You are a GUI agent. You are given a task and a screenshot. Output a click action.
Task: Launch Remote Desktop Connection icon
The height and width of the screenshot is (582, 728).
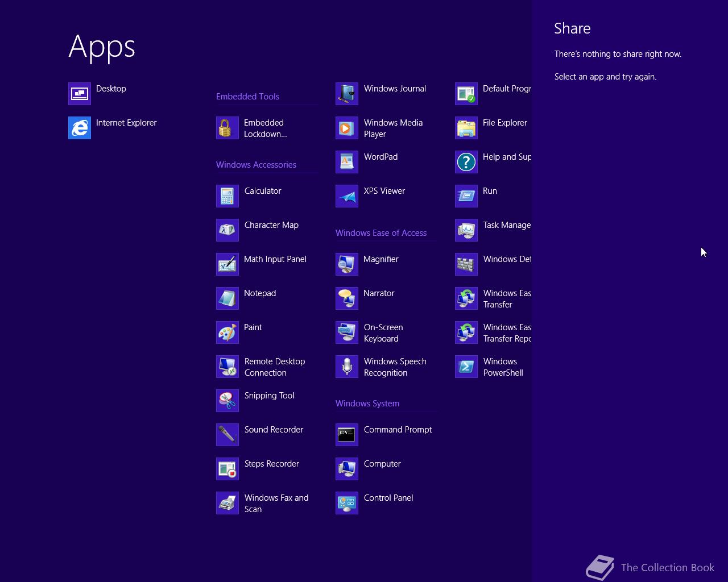click(x=227, y=367)
